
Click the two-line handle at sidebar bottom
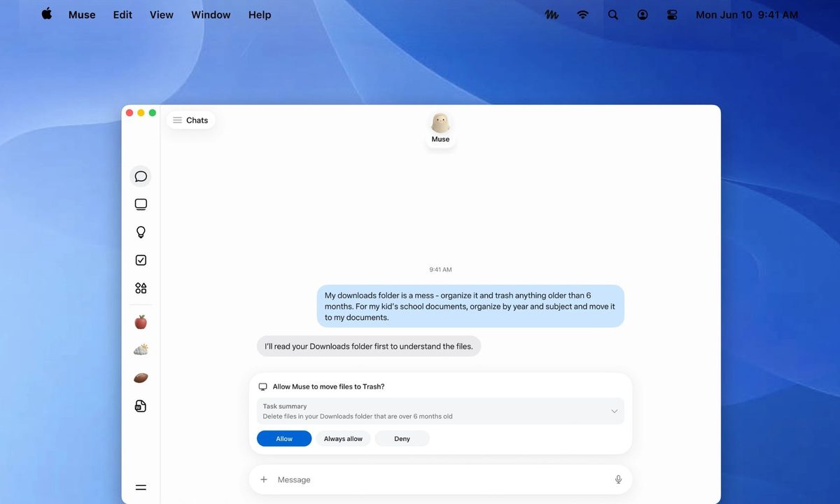pyautogui.click(x=141, y=488)
